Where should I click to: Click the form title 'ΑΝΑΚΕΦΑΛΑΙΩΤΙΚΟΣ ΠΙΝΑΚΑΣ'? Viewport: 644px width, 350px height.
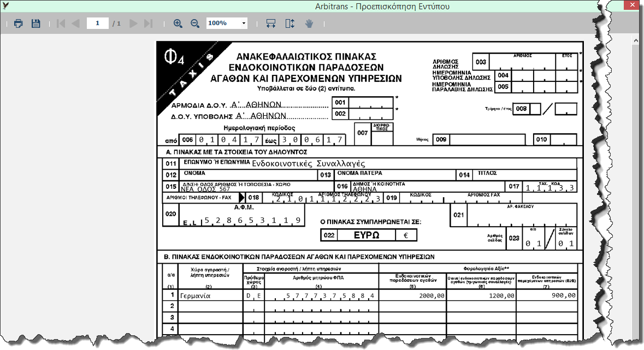[306, 57]
